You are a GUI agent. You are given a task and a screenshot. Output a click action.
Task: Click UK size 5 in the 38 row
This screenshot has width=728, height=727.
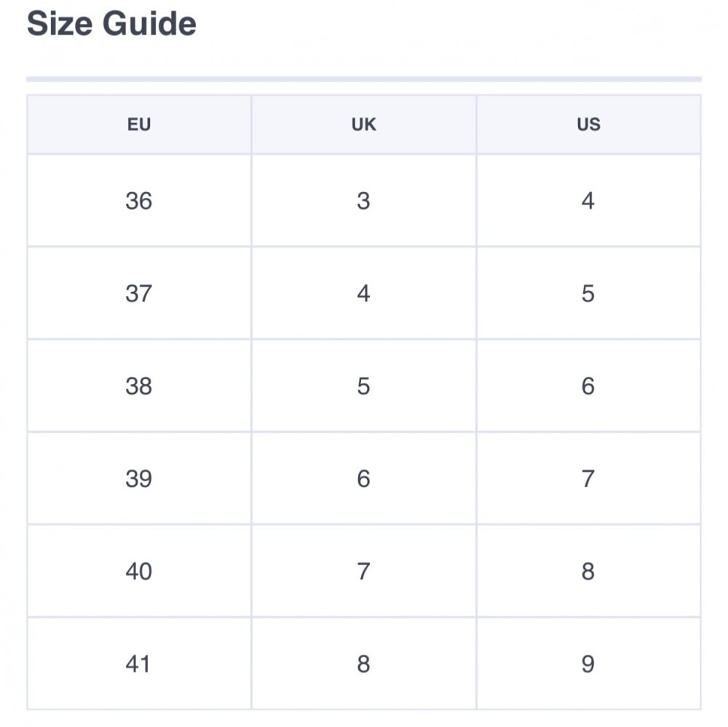(x=363, y=386)
